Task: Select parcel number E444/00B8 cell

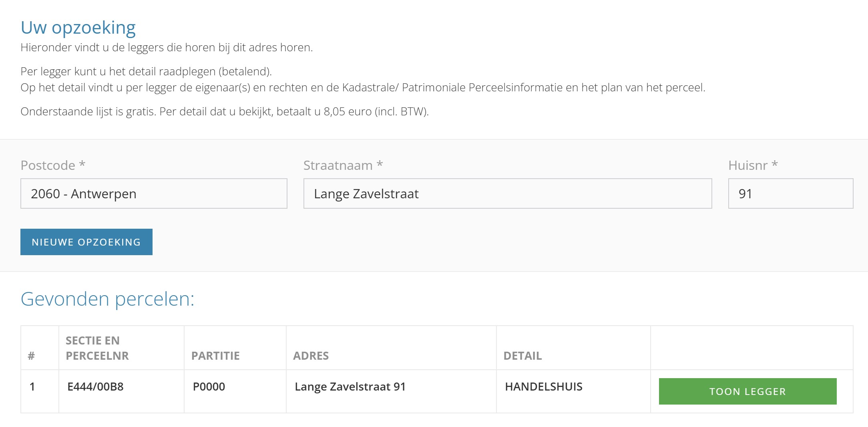Action: [x=95, y=387]
